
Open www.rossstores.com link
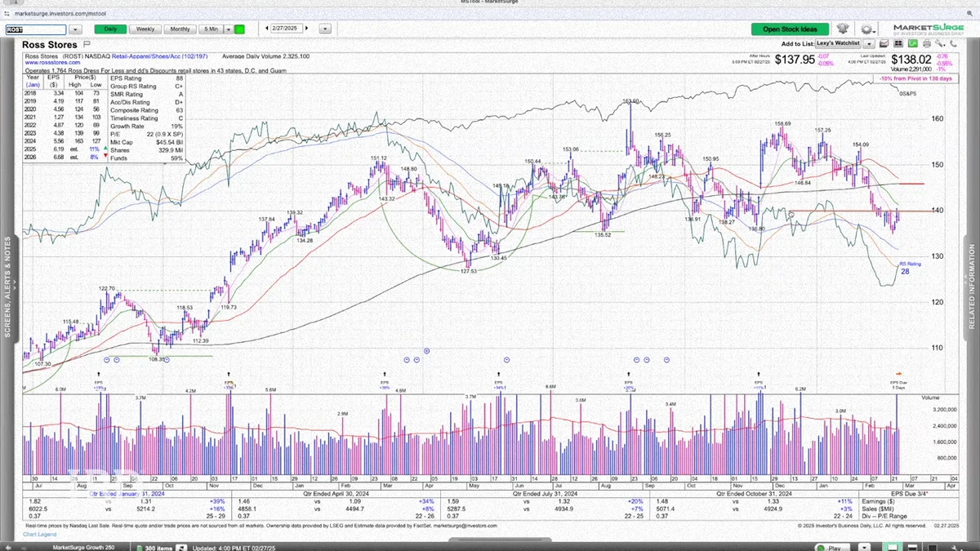tap(52, 62)
